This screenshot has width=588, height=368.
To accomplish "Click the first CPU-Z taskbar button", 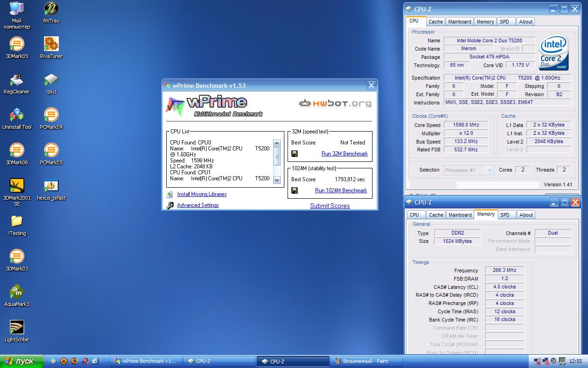I will click(x=220, y=361).
